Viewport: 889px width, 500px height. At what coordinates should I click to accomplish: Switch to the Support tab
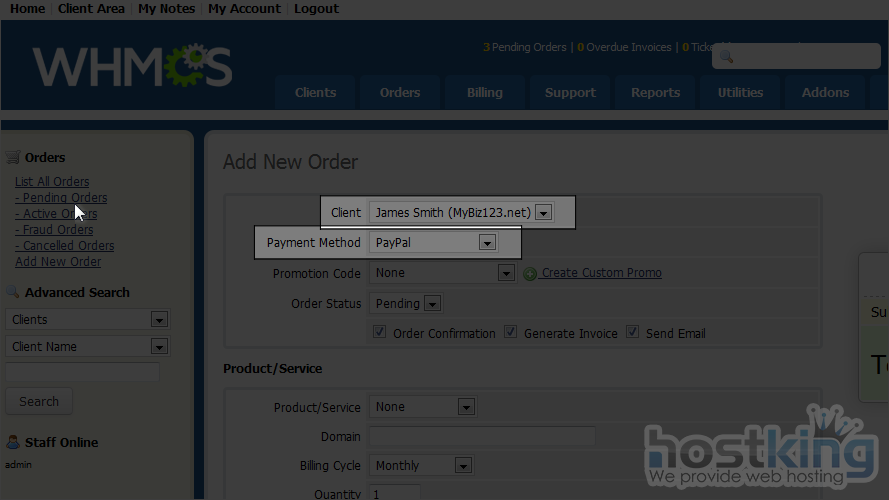tap(570, 92)
